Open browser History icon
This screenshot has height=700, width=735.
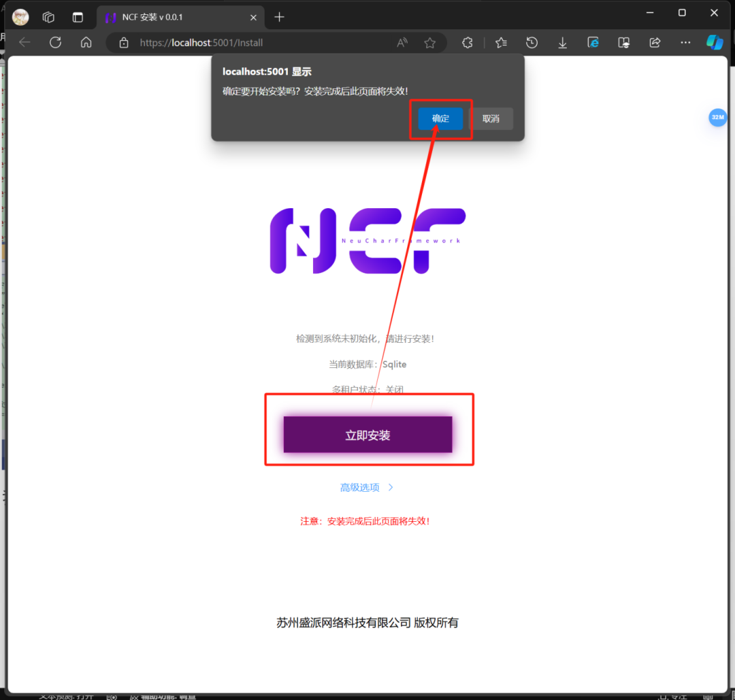tap(532, 43)
